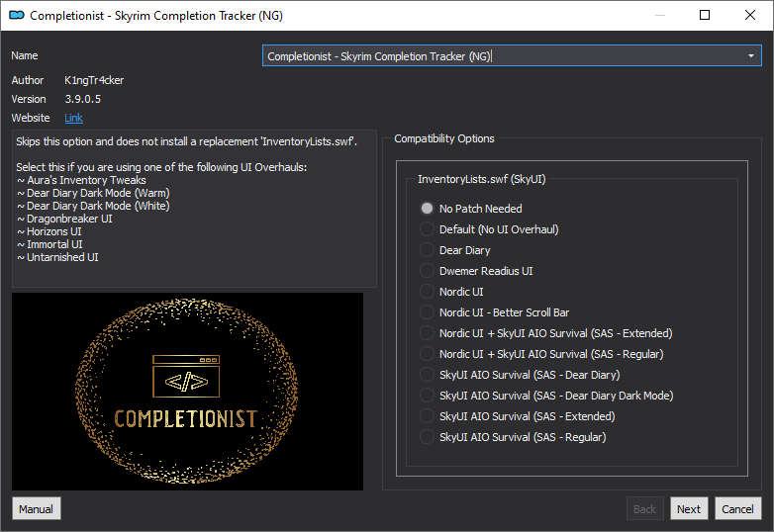Screen dimensions: 774x532
Task: Click the author name K1ngTr4cker
Action: click(94, 80)
